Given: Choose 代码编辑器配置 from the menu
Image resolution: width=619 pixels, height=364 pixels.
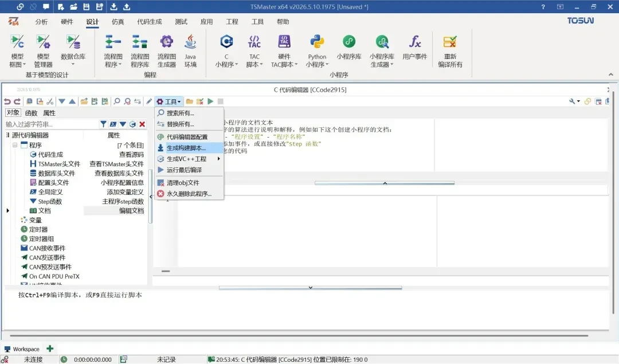Looking at the screenshot, I should (x=189, y=137).
